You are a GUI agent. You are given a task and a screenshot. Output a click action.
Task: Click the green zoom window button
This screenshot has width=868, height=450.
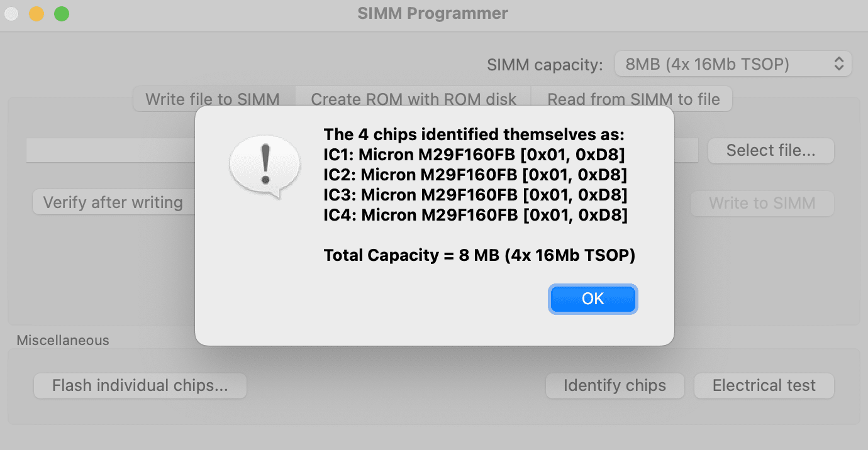click(62, 13)
